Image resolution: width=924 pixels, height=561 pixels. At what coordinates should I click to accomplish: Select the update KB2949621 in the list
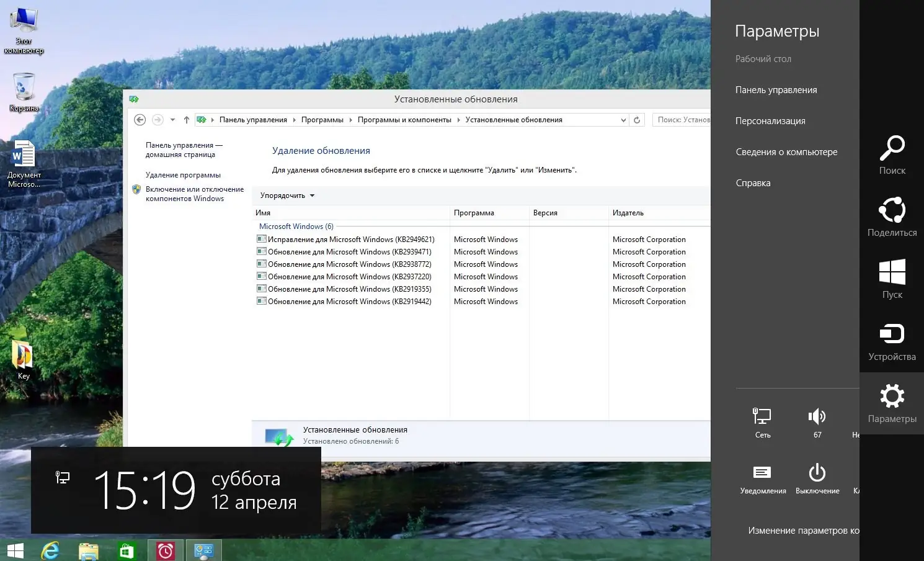(x=350, y=239)
